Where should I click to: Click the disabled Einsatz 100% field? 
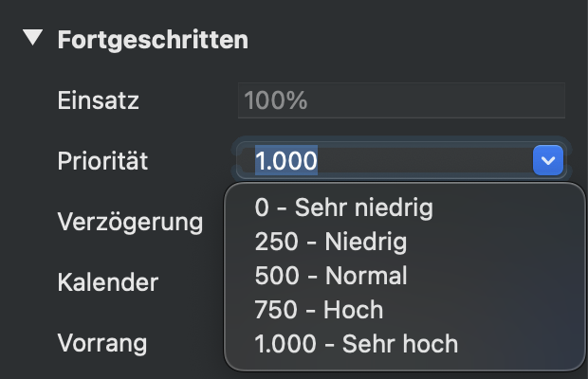coord(401,100)
